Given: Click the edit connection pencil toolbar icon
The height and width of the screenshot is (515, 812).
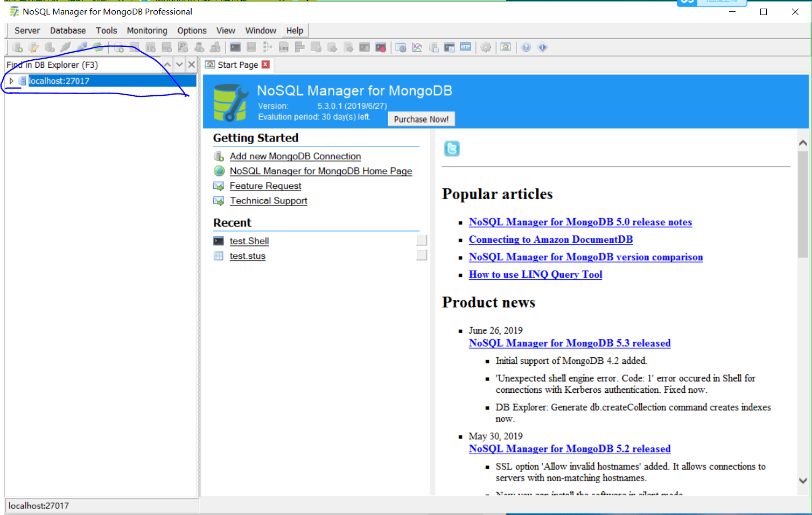Looking at the screenshot, I should [33, 47].
